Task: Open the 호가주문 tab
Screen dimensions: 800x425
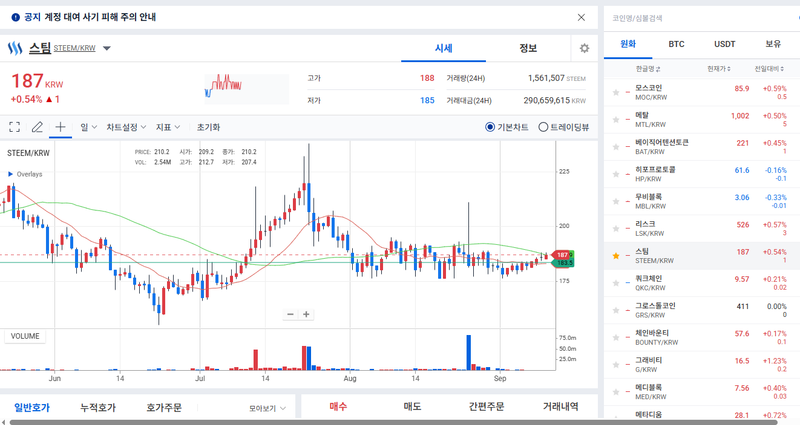Action: coord(164,407)
